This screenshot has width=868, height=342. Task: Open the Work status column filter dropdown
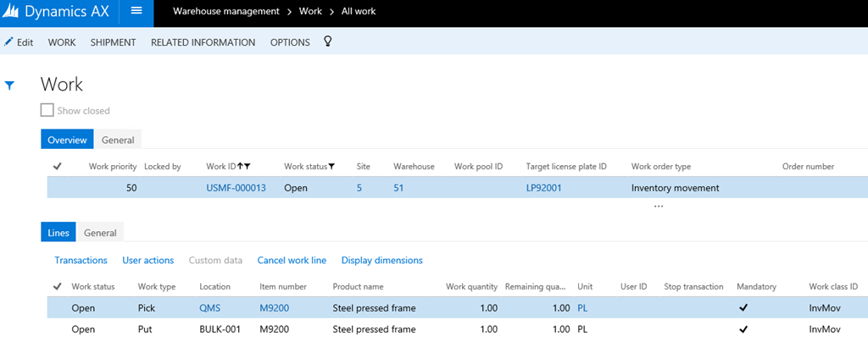(331, 167)
